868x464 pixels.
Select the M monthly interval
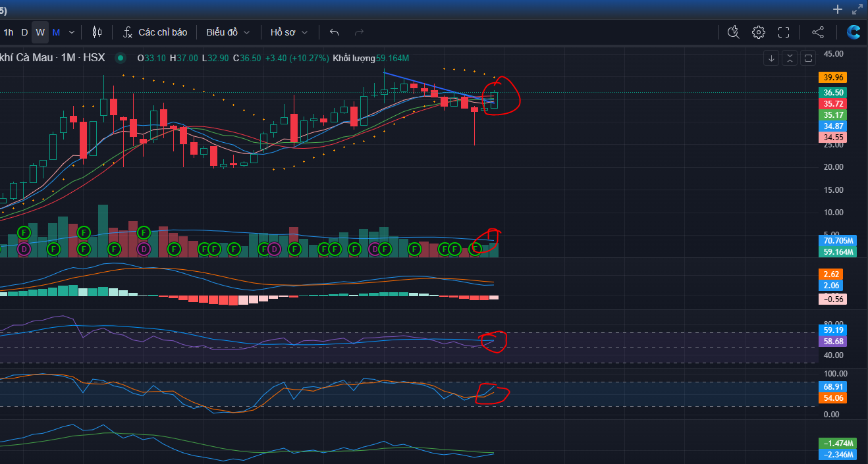pyautogui.click(x=57, y=32)
